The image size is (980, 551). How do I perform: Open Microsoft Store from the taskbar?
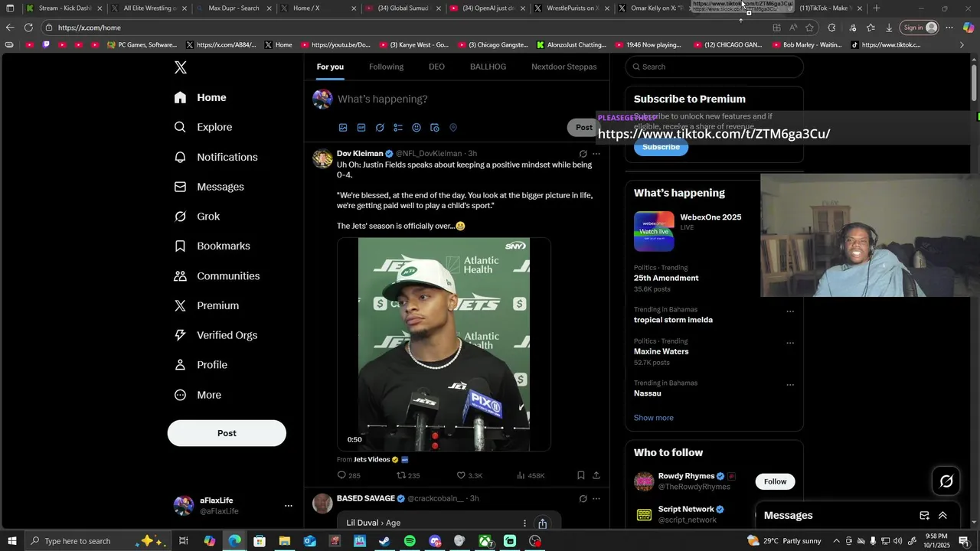259,541
